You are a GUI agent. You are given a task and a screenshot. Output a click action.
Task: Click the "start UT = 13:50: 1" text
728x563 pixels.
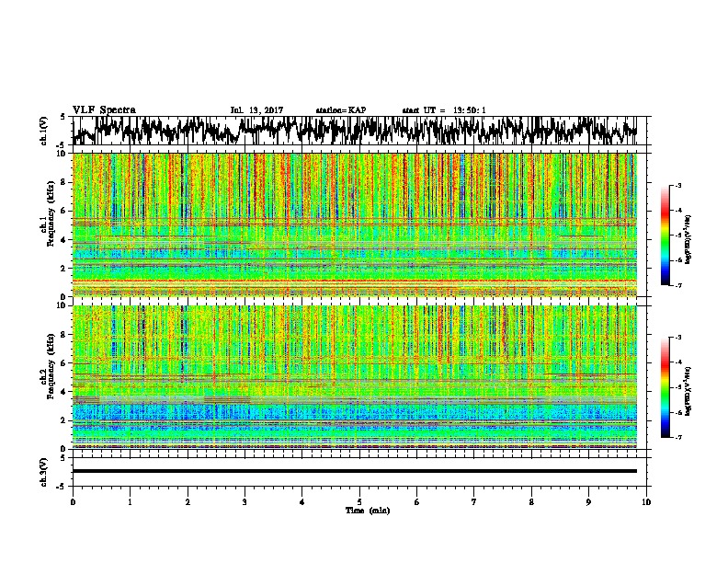pyautogui.click(x=444, y=110)
